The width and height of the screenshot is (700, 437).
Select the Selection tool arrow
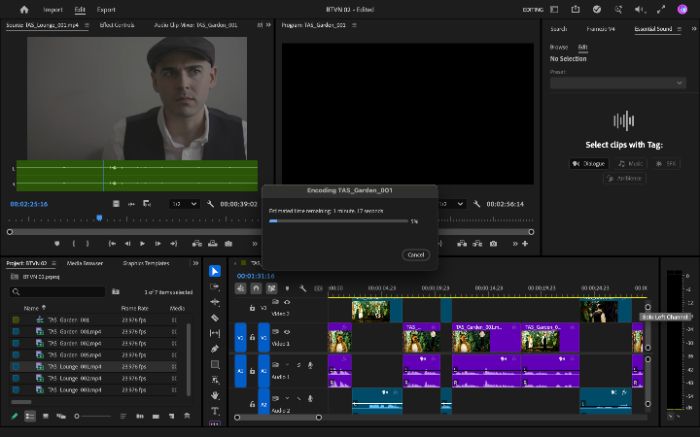(215, 271)
